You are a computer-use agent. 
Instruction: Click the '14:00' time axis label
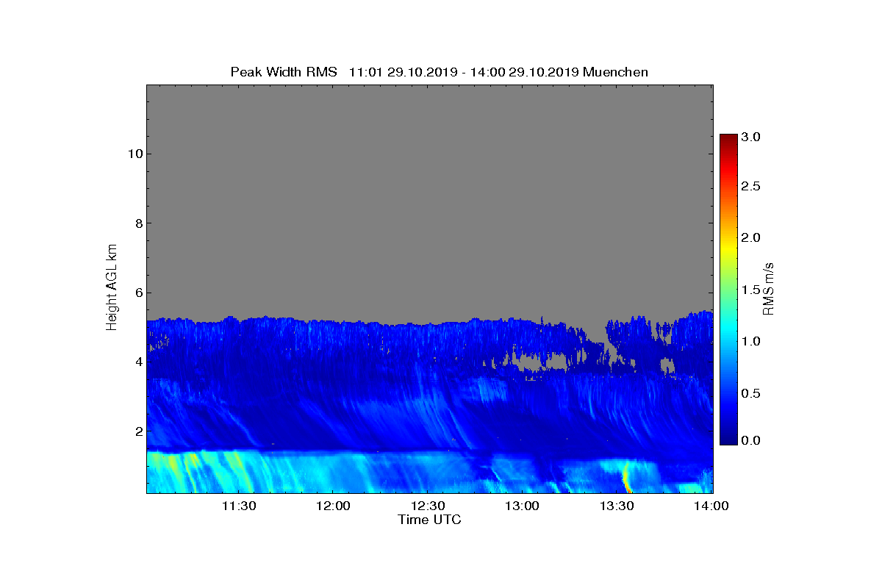712,506
